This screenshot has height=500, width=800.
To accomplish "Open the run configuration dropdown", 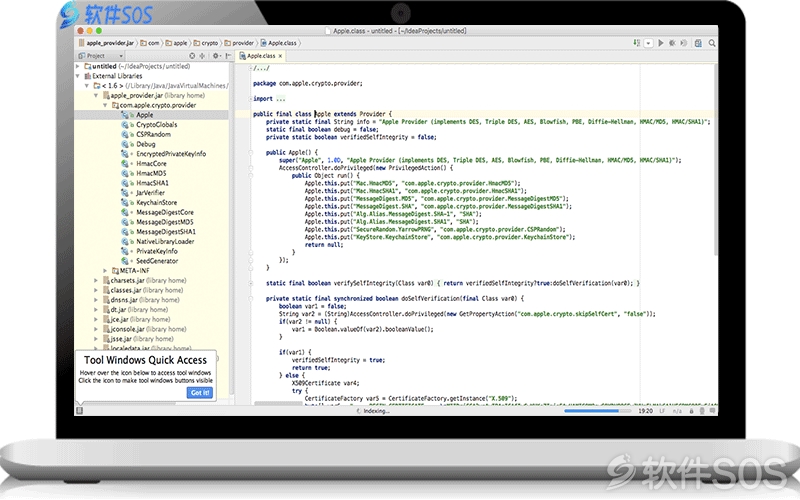I will coord(648,43).
